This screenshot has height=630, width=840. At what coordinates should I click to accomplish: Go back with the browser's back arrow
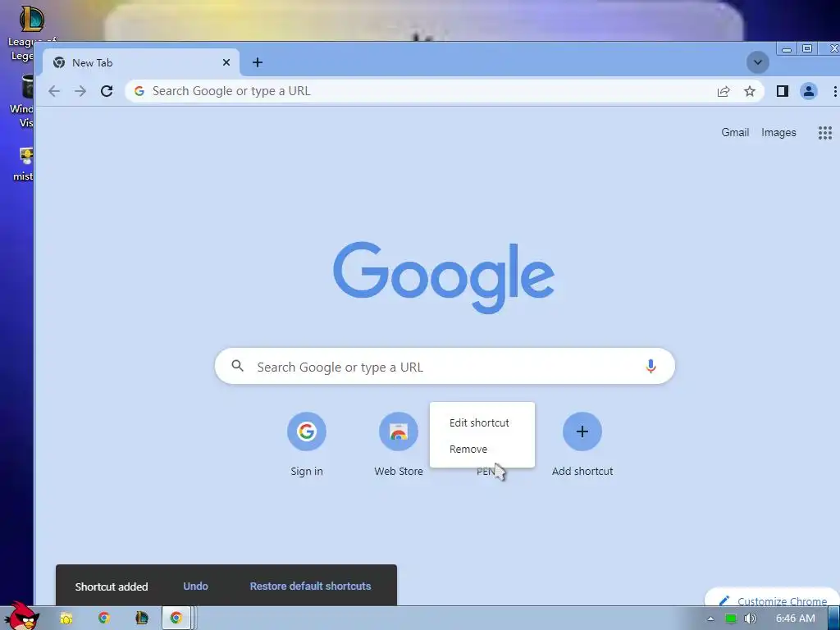(x=54, y=91)
